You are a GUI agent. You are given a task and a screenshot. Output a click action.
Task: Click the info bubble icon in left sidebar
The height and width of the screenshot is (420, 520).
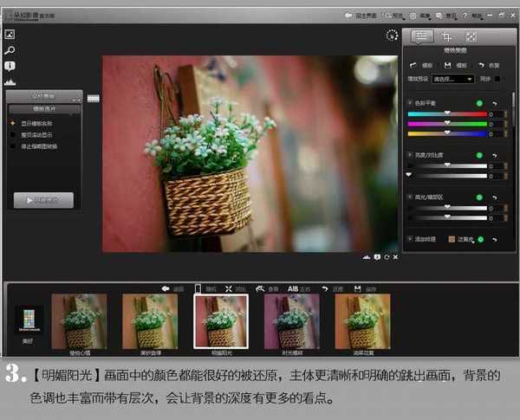(x=10, y=66)
